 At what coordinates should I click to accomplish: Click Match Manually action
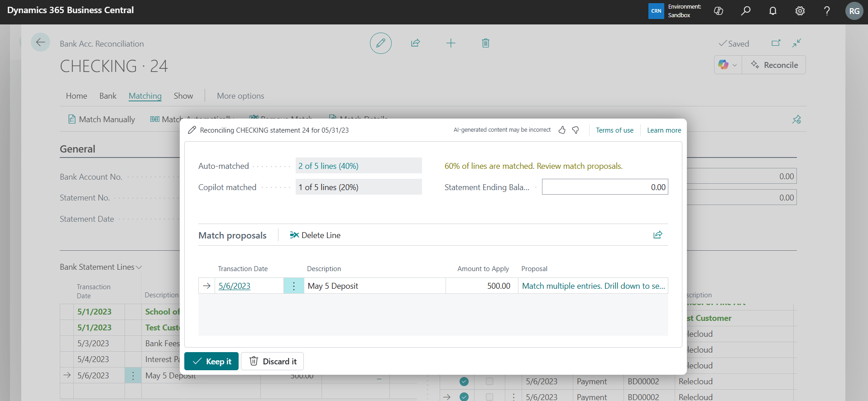coord(101,119)
